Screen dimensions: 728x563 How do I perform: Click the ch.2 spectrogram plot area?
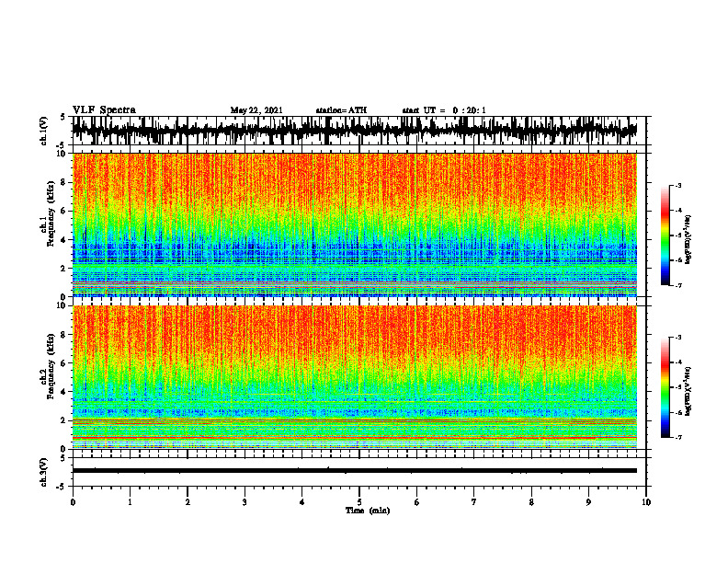point(355,377)
